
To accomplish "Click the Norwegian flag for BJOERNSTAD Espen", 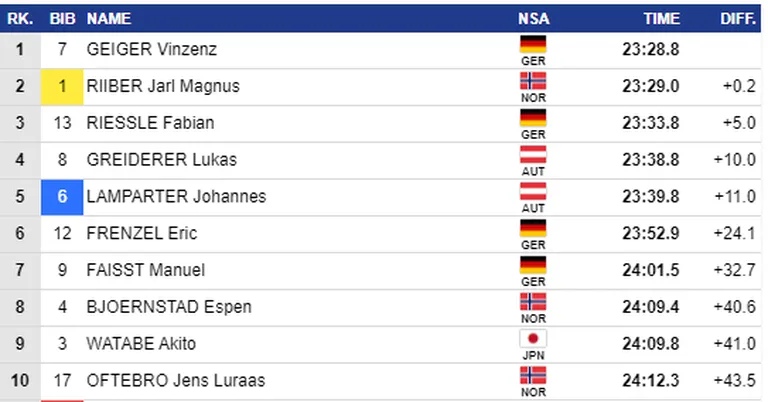I will pos(533,302).
